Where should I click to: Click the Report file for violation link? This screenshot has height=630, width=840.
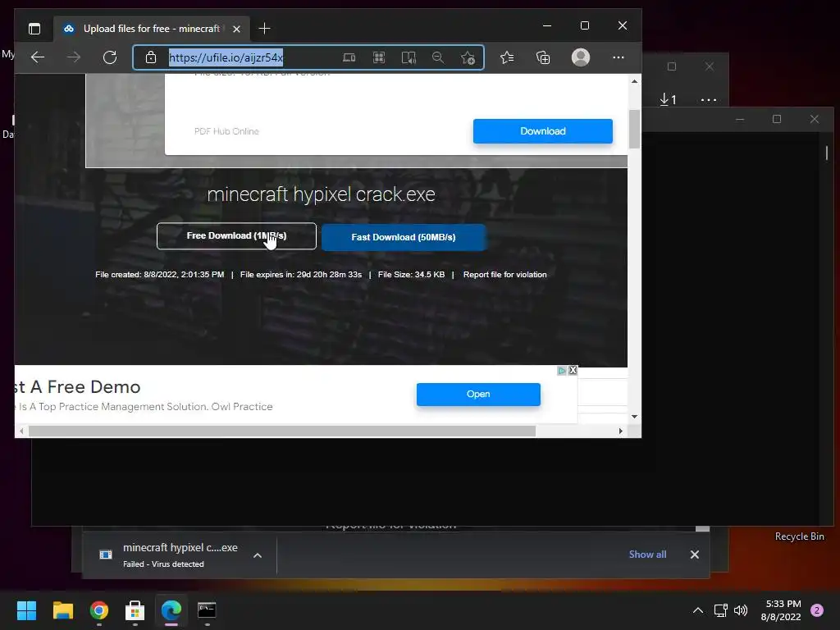click(x=504, y=274)
